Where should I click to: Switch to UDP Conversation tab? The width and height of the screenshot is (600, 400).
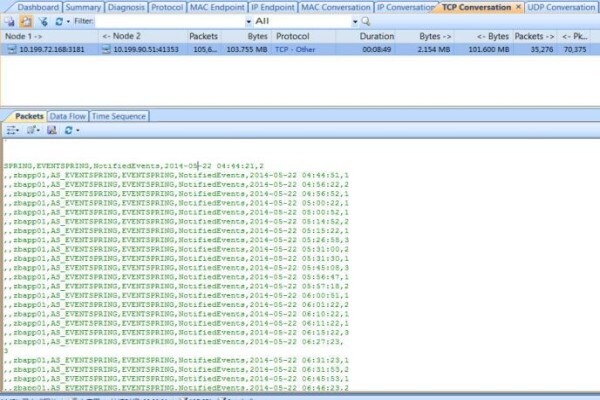[x=561, y=7]
